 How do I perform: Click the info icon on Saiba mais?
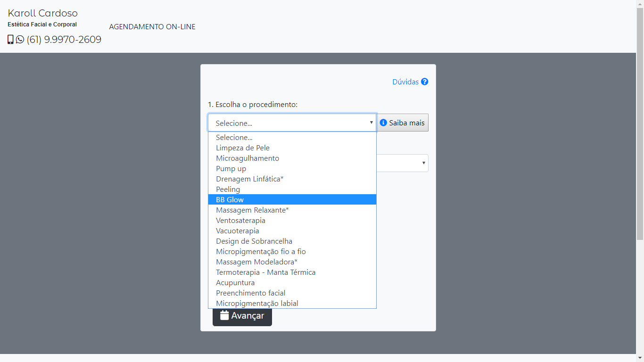pyautogui.click(x=383, y=123)
